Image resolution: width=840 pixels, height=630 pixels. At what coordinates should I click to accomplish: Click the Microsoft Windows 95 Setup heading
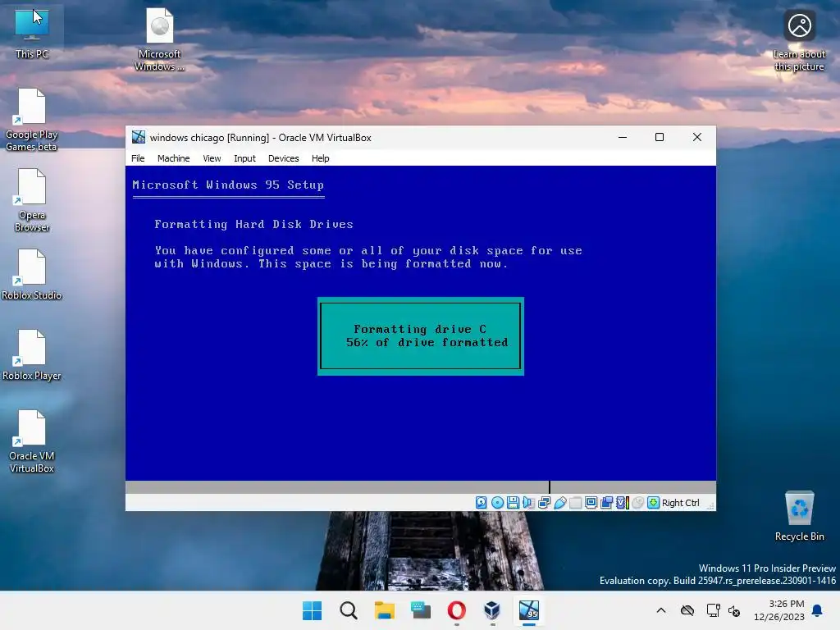[x=228, y=185]
